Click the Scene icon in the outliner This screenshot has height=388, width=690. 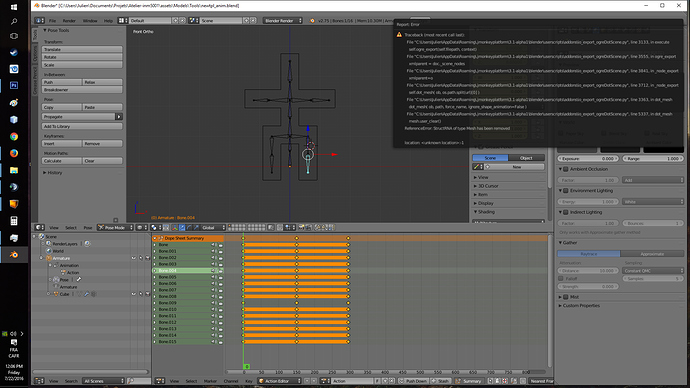(x=42, y=237)
